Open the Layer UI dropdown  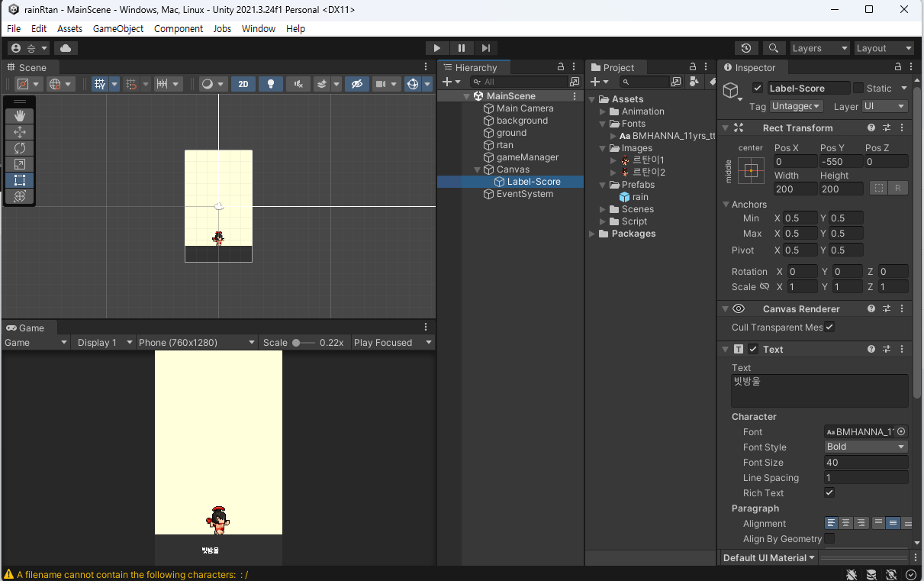pyautogui.click(x=885, y=107)
